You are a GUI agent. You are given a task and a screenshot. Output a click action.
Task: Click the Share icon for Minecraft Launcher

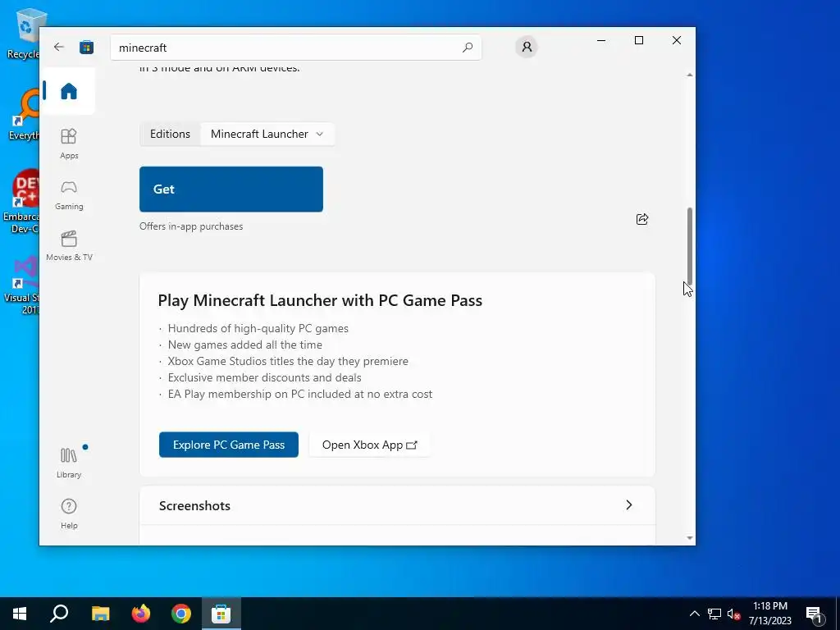point(641,218)
